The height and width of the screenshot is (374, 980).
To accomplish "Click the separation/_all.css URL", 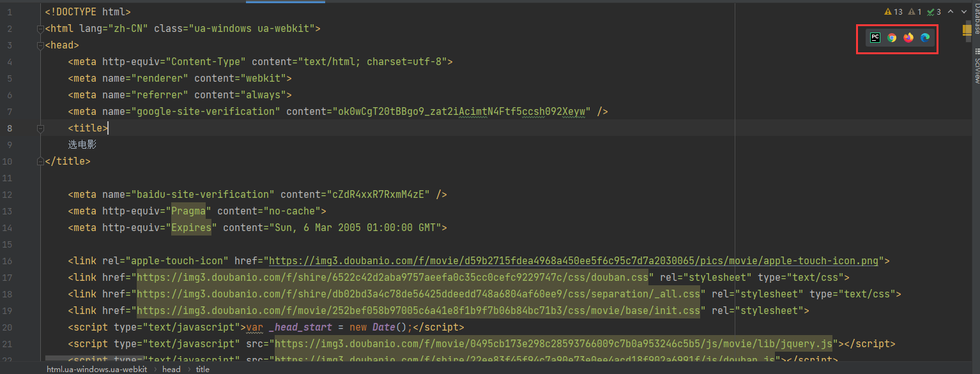I will point(418,294).
